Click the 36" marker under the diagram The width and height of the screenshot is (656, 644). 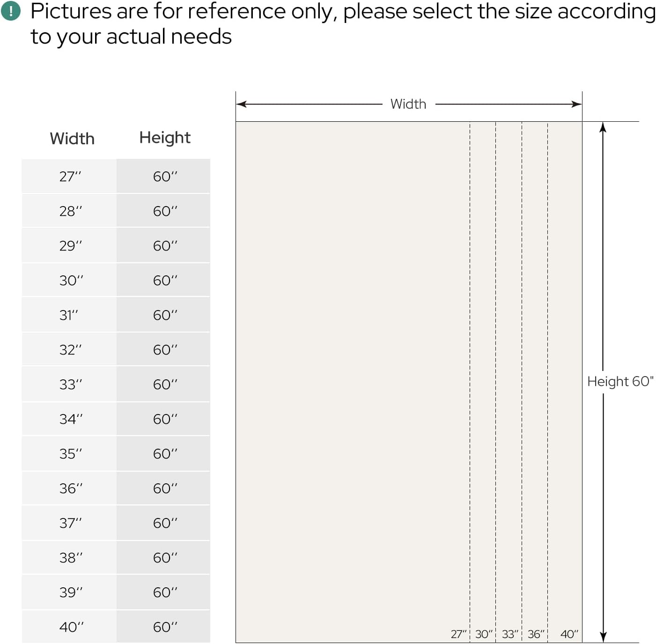(536, 634)
